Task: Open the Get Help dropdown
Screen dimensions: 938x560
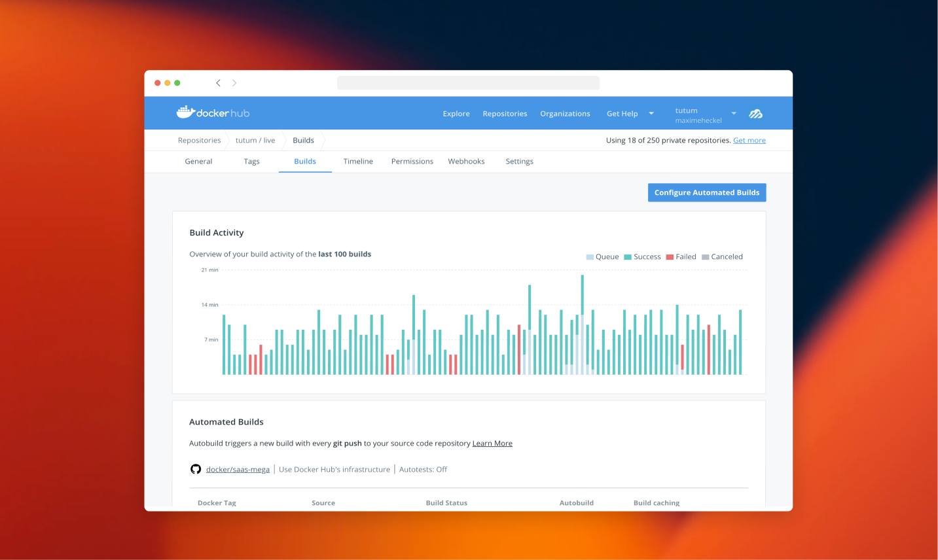Action: tap(622, 113)
